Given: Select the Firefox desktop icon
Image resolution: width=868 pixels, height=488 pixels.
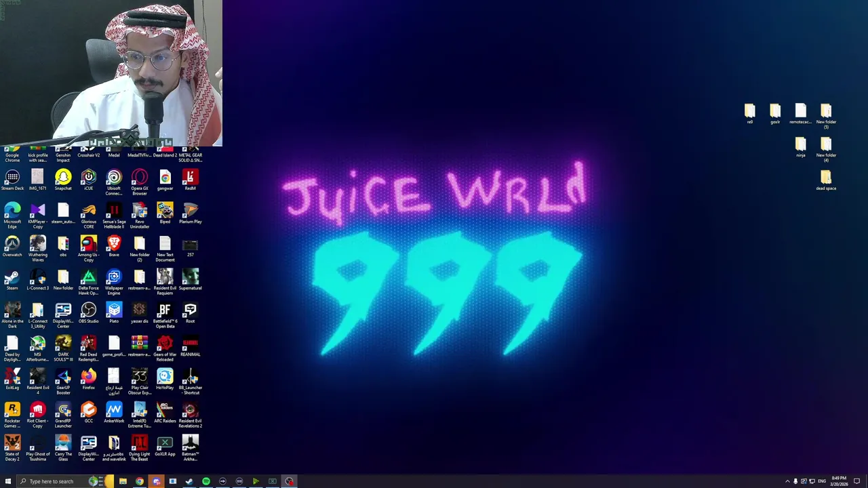Looking at the screenshot, I should click(x=89, y=380).
